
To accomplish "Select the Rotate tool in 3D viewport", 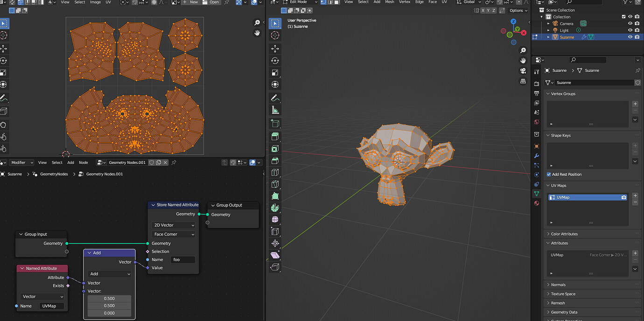I will [275, 60].
